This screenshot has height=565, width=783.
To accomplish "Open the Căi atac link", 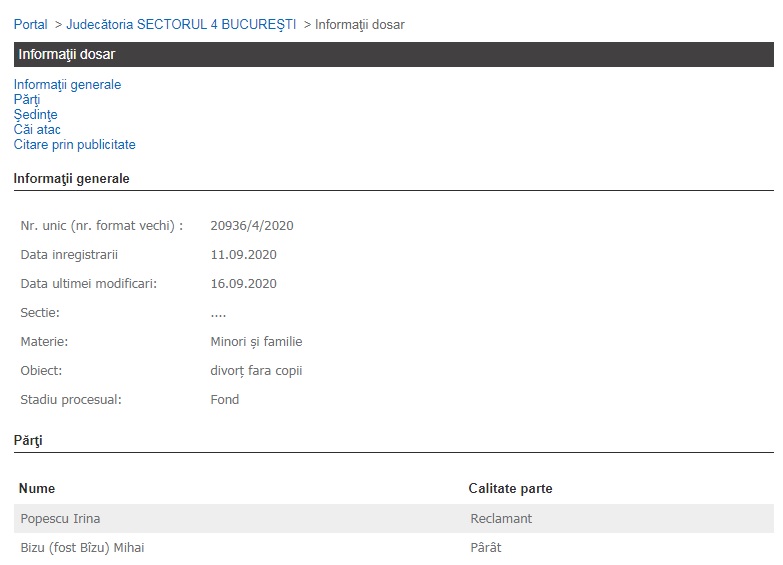I will (37, 130).
